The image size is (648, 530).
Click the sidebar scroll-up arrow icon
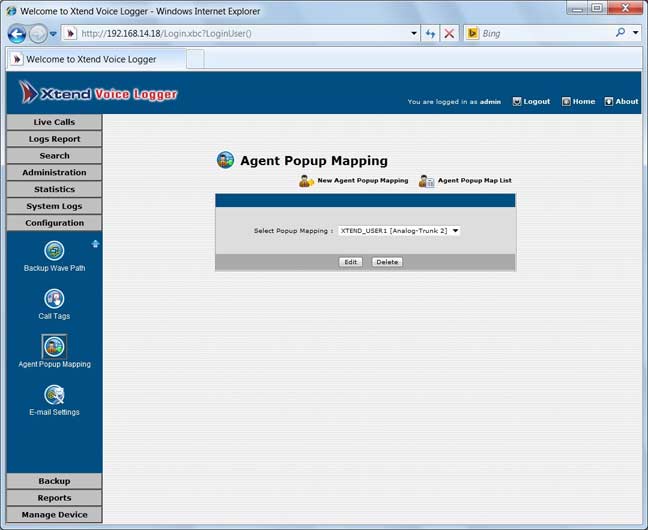(95, 244)
